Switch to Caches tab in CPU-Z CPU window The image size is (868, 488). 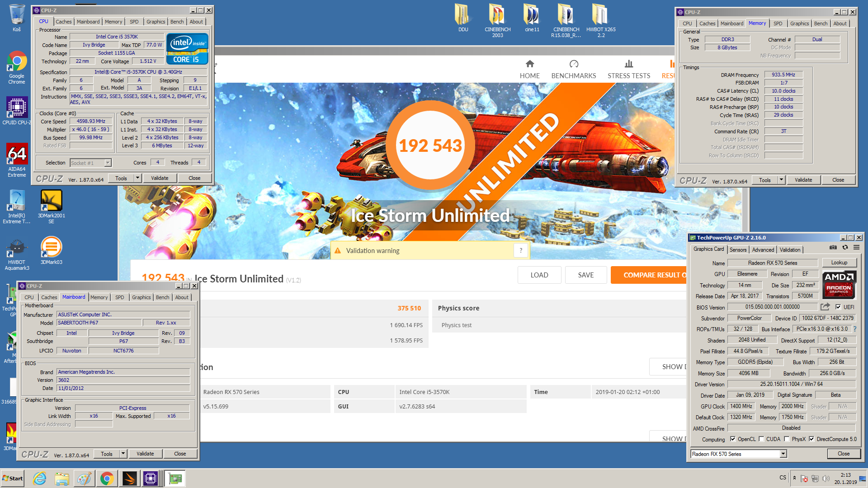tap(63, 22)
